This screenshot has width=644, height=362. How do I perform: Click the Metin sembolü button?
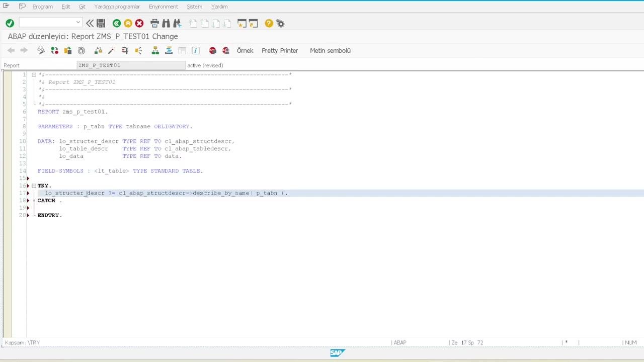click(330, 50)
